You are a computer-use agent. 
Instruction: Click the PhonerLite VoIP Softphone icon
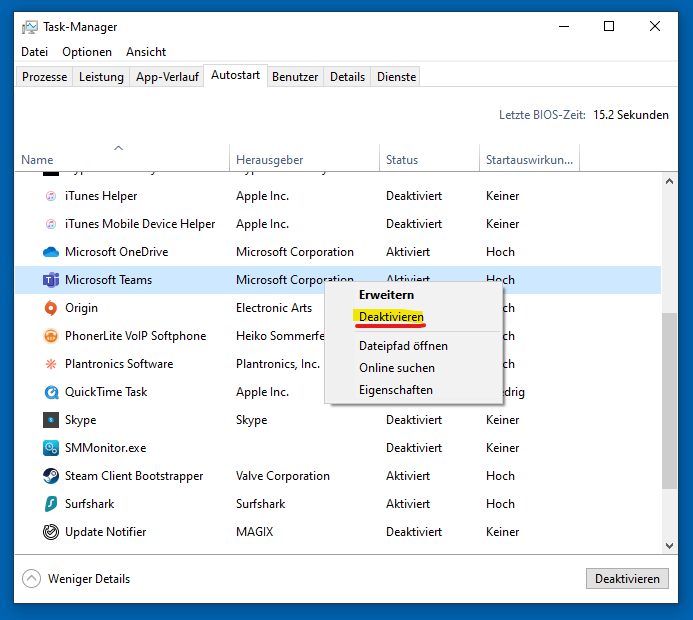51,336
